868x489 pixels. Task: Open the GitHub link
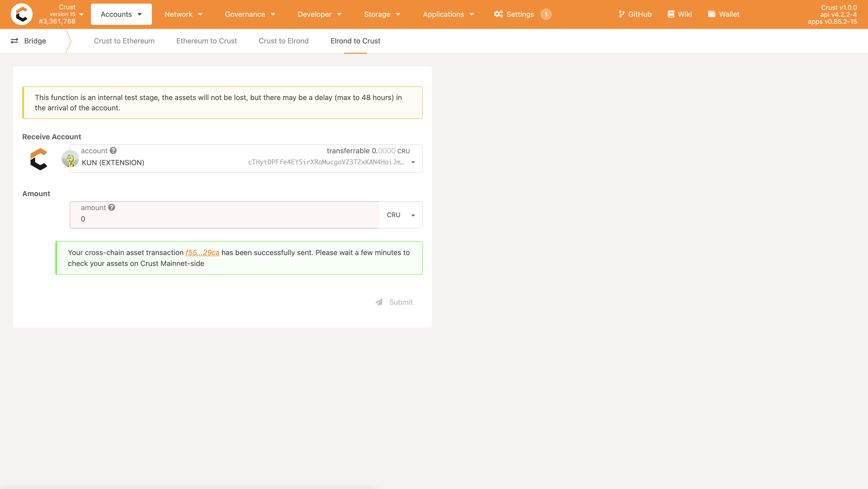pos(635,14)
